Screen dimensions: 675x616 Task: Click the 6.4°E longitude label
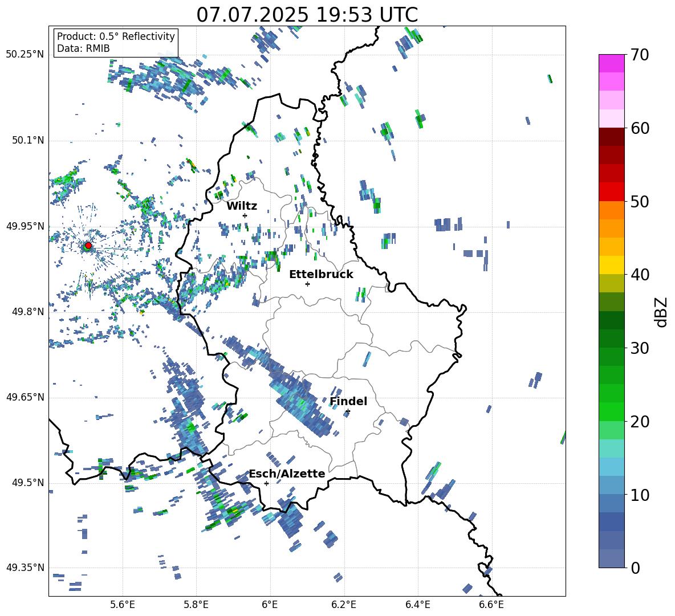coord(417,605)
